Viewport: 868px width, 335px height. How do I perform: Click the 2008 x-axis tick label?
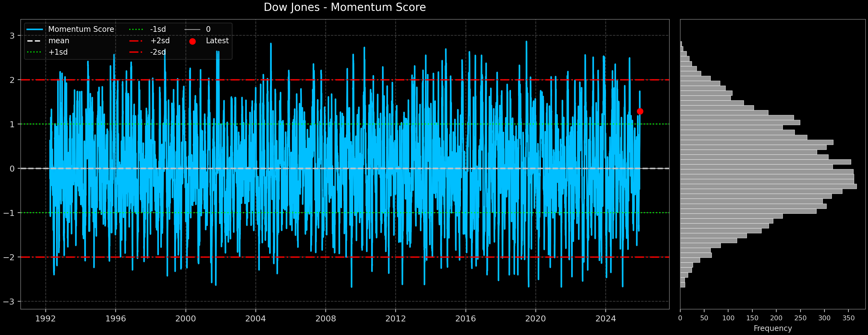(325, 318)
